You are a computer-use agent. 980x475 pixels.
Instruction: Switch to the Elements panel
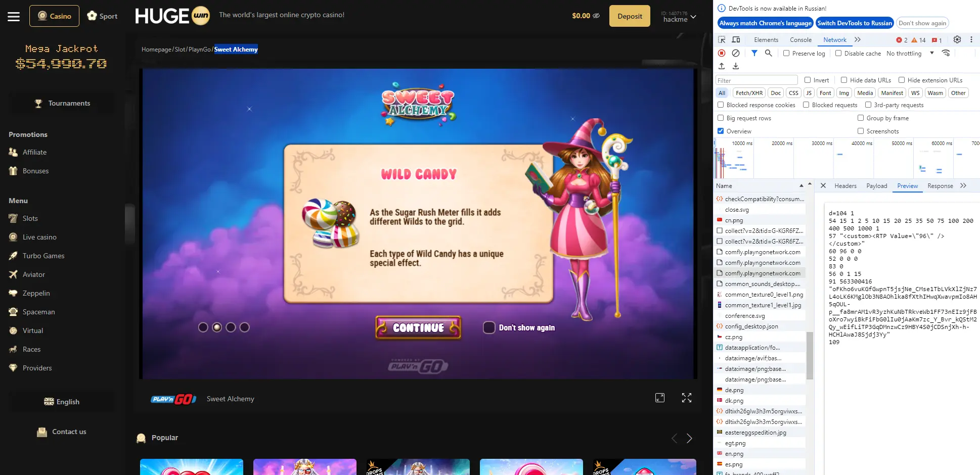pyautogui.click(x=766, y=40)
